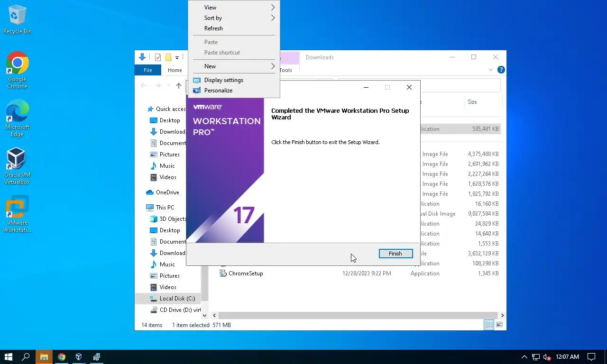Open Videos under Quick access
The width and height of the screenshot is (607, 364).
(164, 177)
